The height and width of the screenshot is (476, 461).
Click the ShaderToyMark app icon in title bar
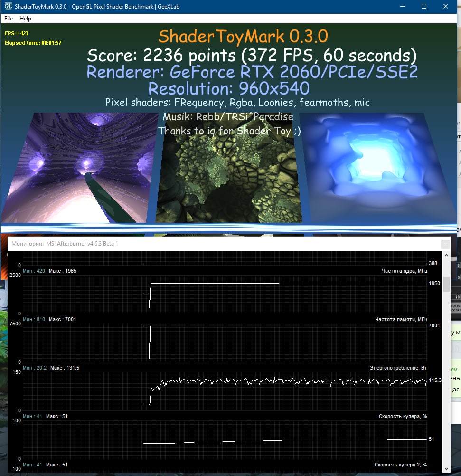[x=8, y=6]
